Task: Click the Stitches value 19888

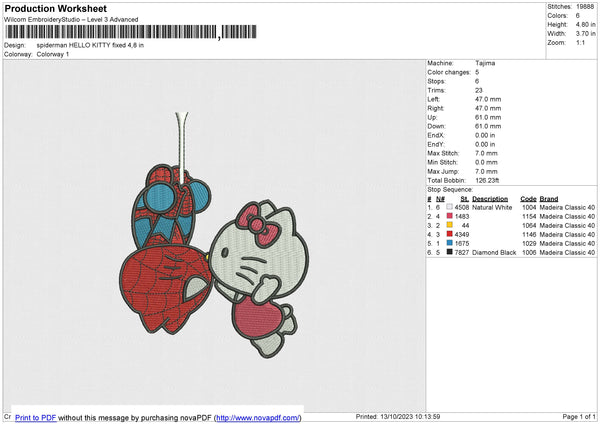Action: (x=585, y=7)
